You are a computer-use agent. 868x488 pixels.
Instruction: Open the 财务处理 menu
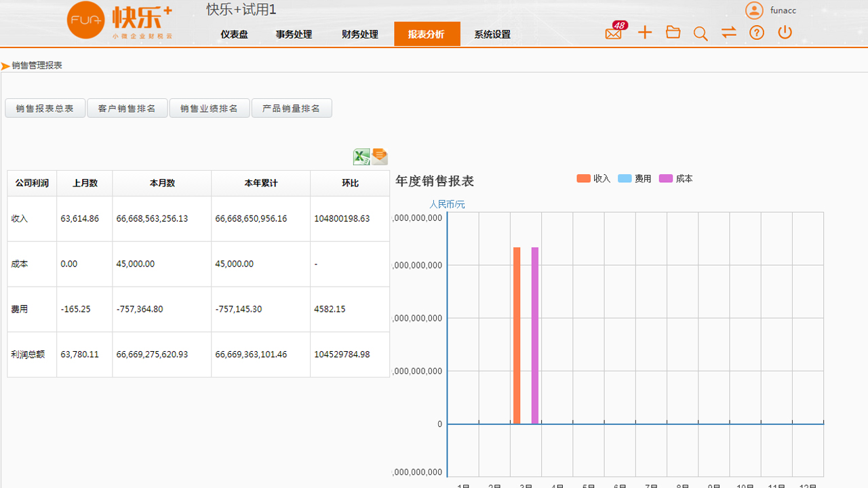pyautogui.click(x=360, y=35)
